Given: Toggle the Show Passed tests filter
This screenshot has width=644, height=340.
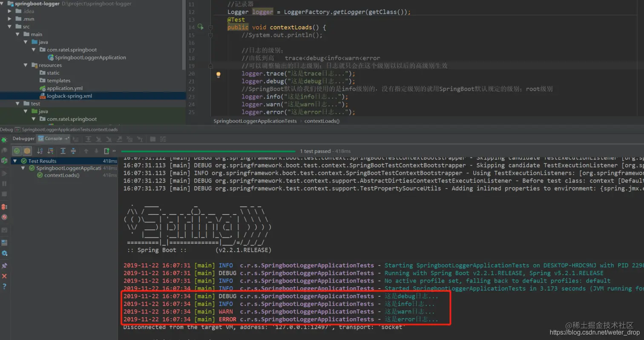Looking at the screenshot, I should pyautogui.click(x=17, y=151).
